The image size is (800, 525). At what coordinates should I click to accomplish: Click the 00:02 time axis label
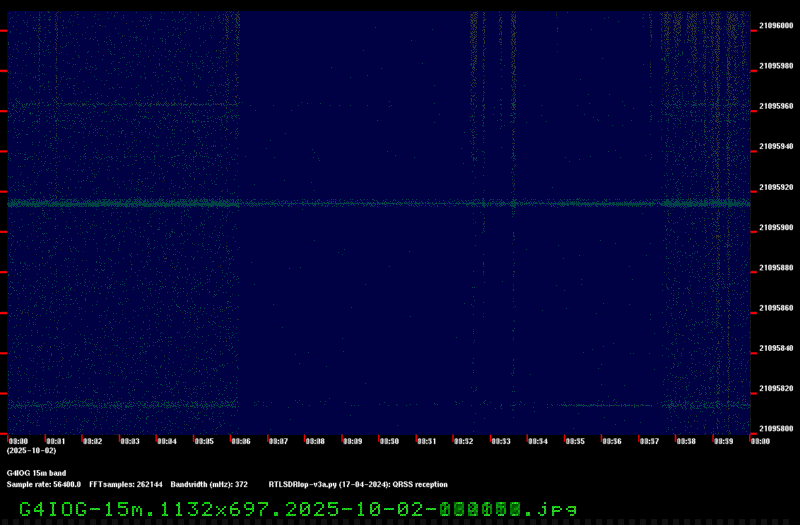pos(93,441)
